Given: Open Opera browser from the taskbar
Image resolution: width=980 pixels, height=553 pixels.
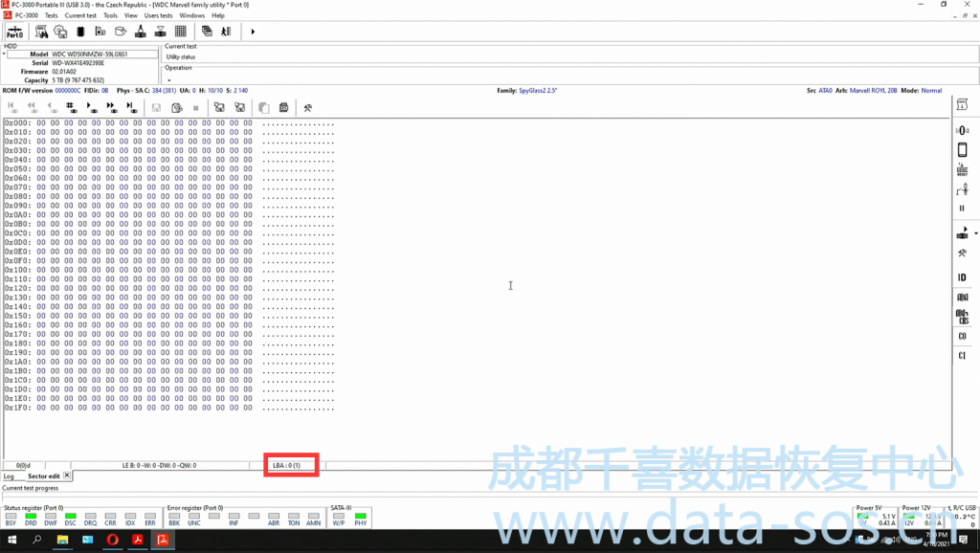Looking at the screenshot, I should (113, 541).
